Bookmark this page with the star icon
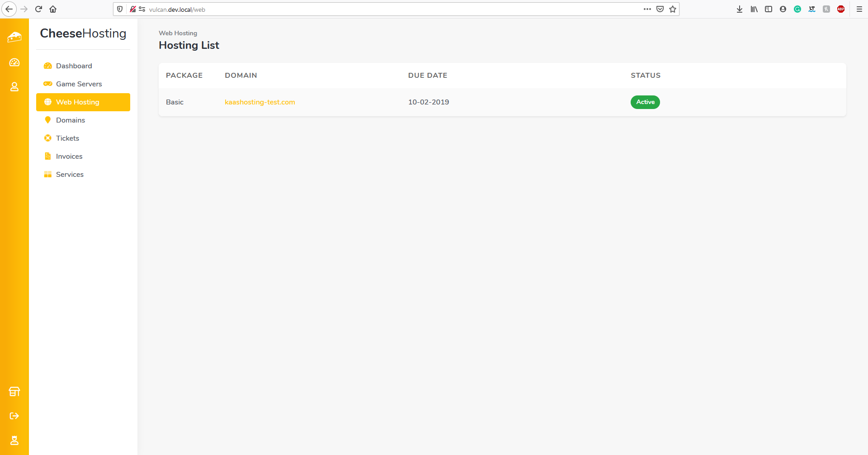The height and width of the screenshot is (455, 868). point(673,9)
